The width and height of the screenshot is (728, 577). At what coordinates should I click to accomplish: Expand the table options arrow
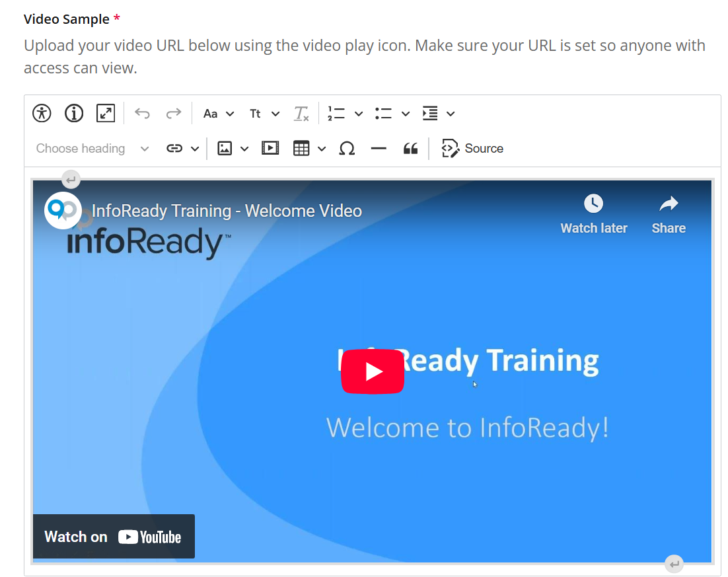point(322,149)
